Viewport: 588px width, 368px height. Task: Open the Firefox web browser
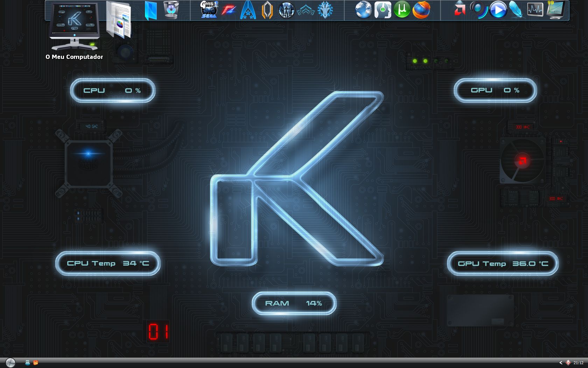point(422,10)
